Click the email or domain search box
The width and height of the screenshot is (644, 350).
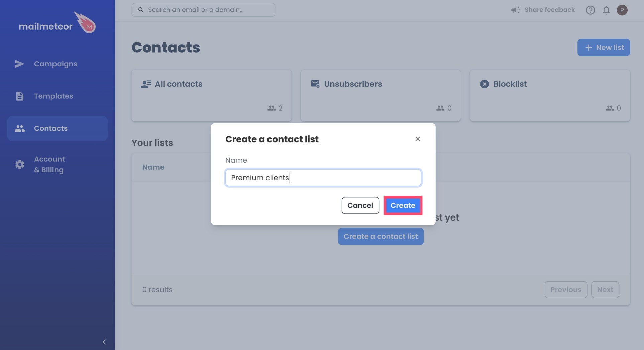tap(203, 10)
